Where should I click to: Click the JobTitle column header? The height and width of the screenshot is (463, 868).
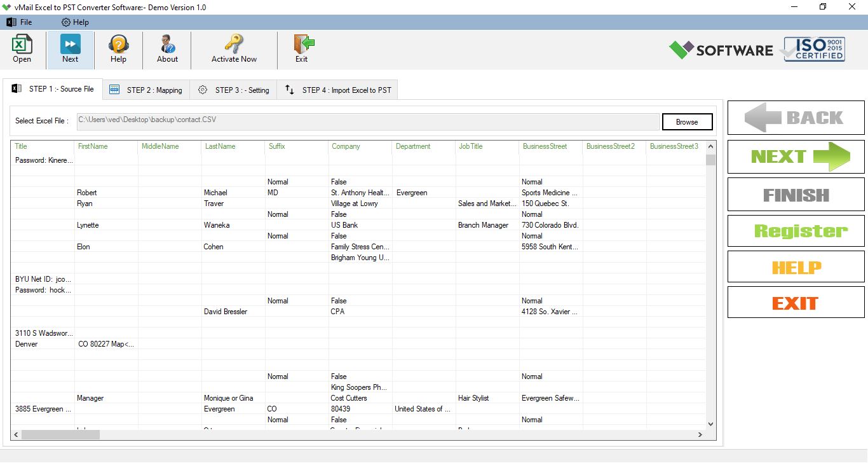coord(487,146)
